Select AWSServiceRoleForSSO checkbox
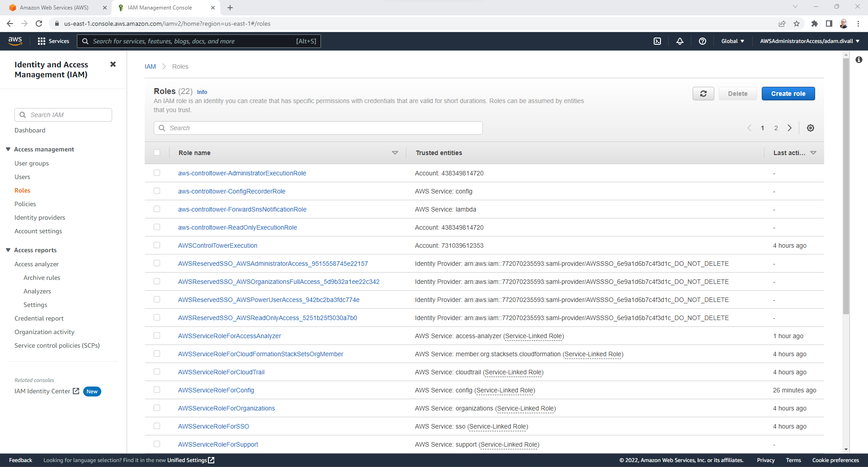 (157, 426)
